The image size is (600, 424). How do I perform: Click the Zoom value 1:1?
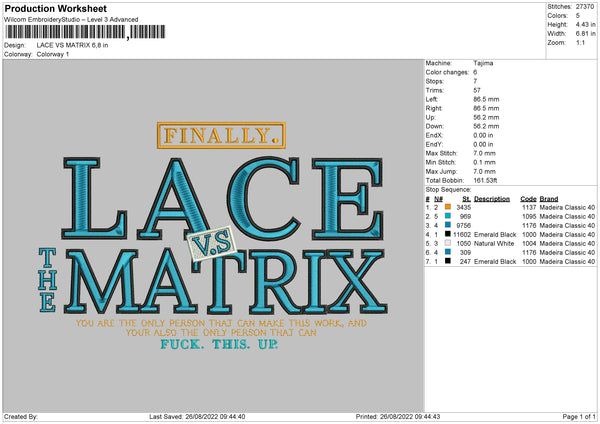pyautogui.click(x=580, y=42)
